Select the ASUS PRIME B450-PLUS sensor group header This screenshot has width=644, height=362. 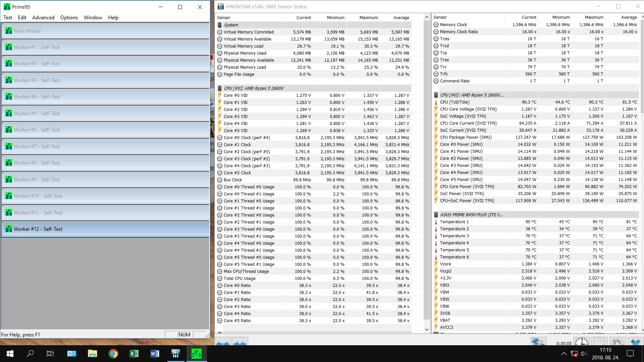pos(471,215)
